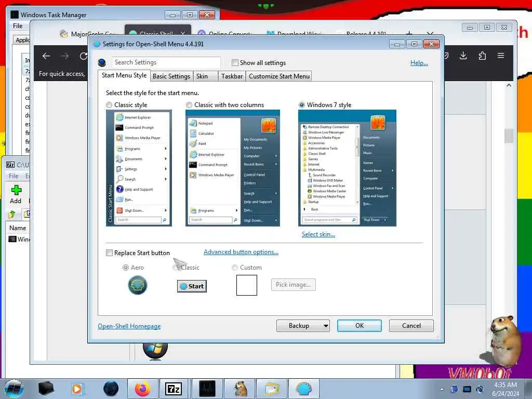Click Cancel in settings dialog
Viewport: 532px width, 399px height.
click(x=411, y=326)
